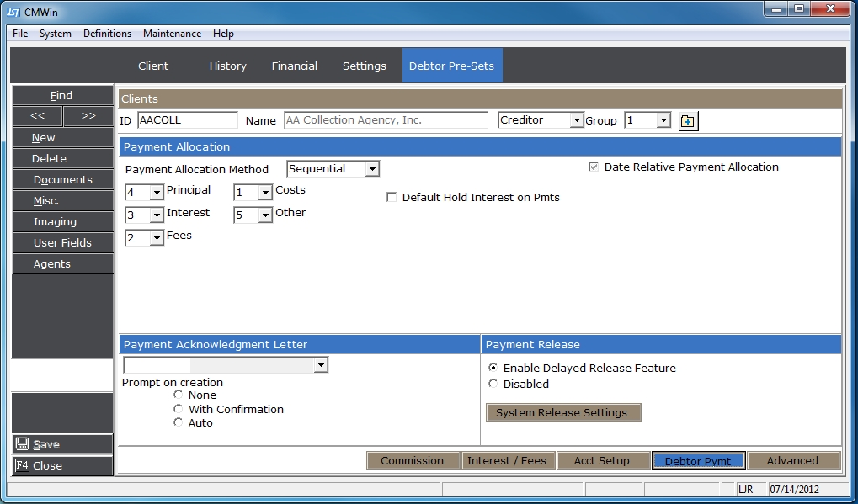Click the client ID input field
The width and height of the screenshot is (858, 504).
[x=187, y=120]
